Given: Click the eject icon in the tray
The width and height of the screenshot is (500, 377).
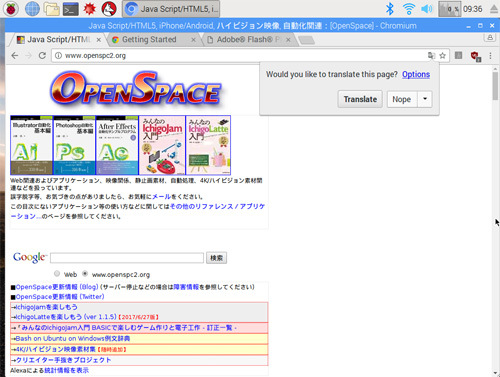Looking at the screenshot, I should click(x=494, y=9).
